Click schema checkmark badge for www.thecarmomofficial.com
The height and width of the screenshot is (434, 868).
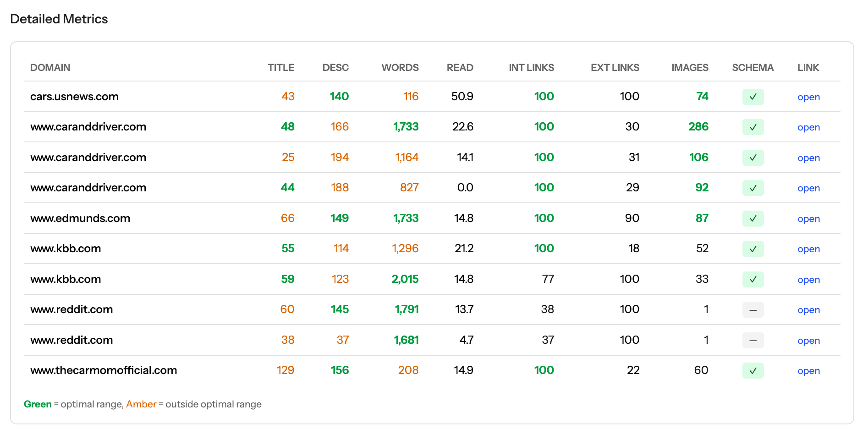coord(753,370)
